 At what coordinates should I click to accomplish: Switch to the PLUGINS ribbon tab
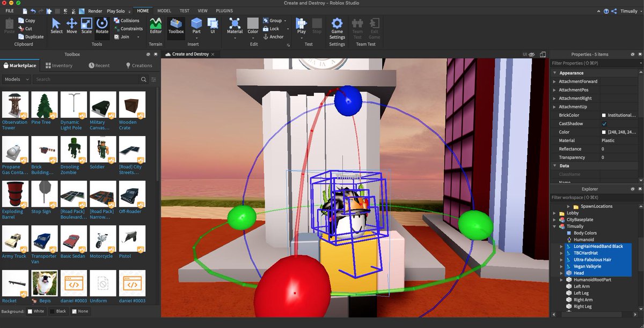[224, 11]
